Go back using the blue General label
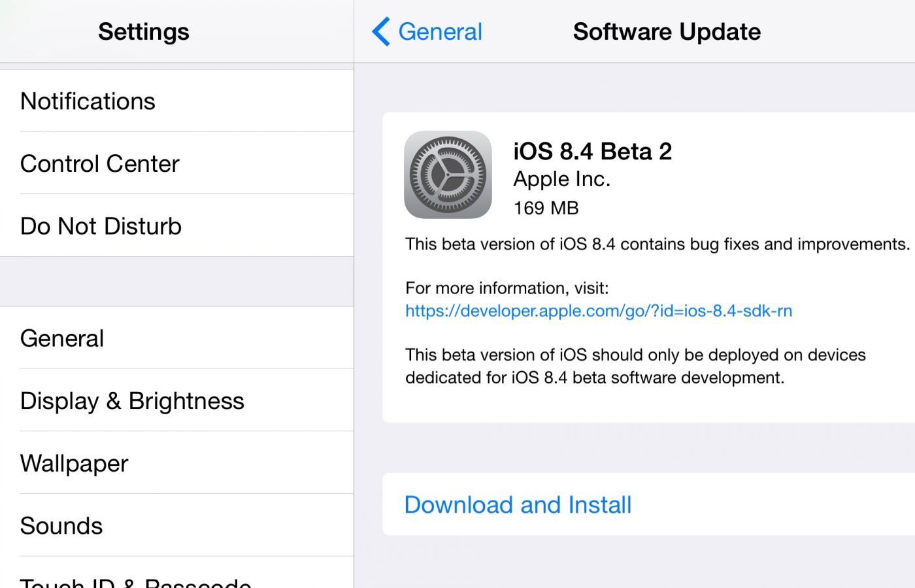This screenshot has height=588, width=915. 440,31
